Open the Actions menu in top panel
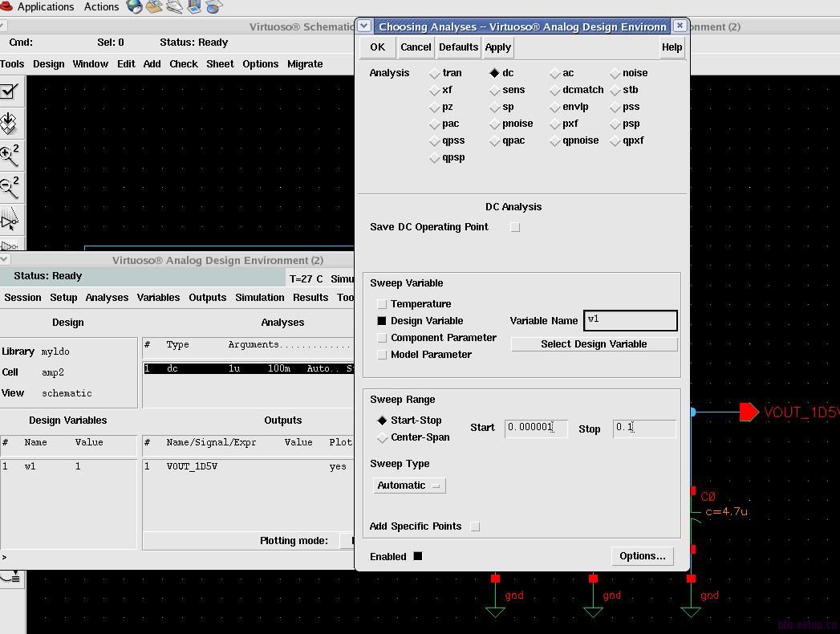 [x=101, y=7]
